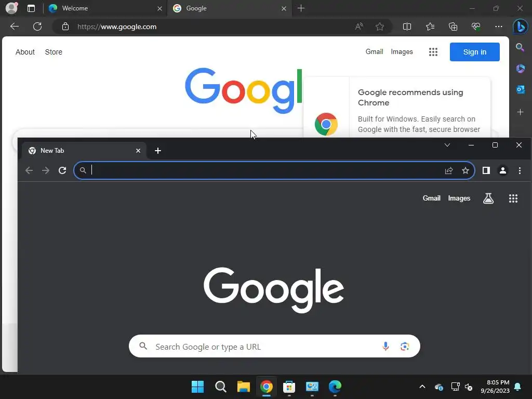Start voice search microphone in Chrome
Image resolution: width=532 pixels, height=399 pixels.
[385, 346]
